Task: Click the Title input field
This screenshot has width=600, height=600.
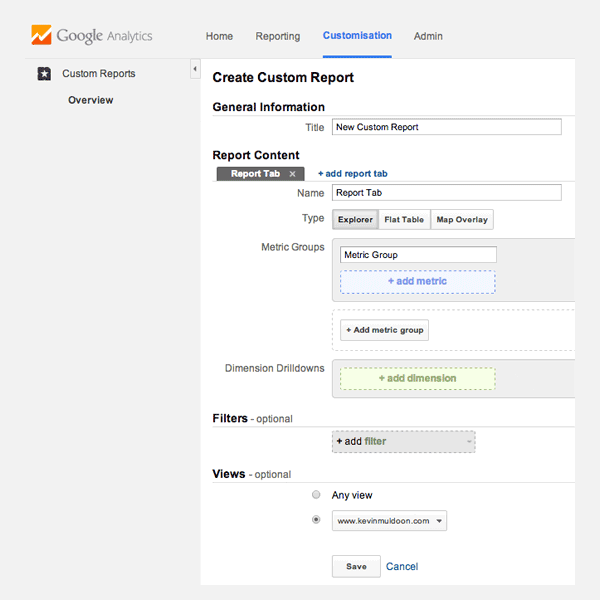Action: pyautogui.click(x=447, y=127)
